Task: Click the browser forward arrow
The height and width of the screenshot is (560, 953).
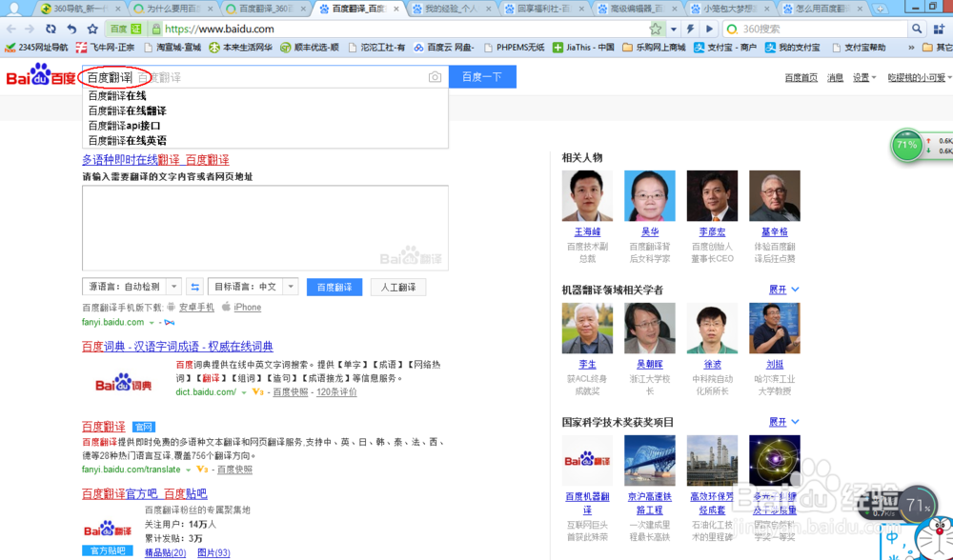Action: 30,29
